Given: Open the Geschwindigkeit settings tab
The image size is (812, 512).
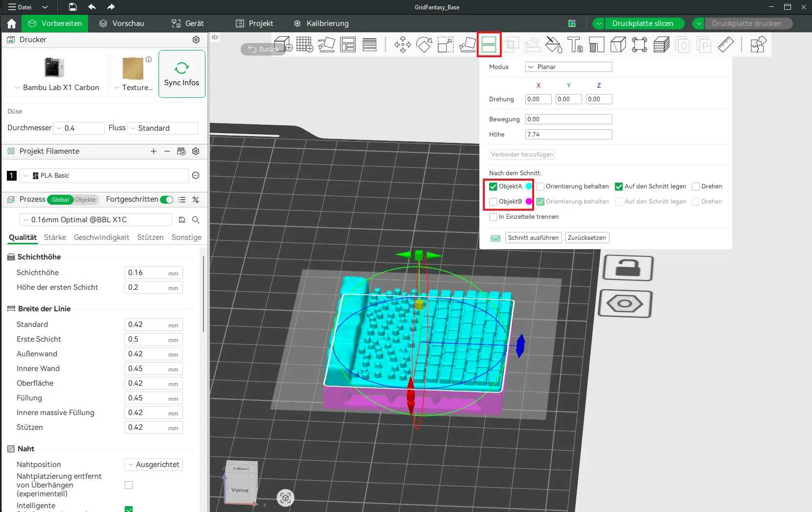Looking at the screenshot, I should point(102,237).
